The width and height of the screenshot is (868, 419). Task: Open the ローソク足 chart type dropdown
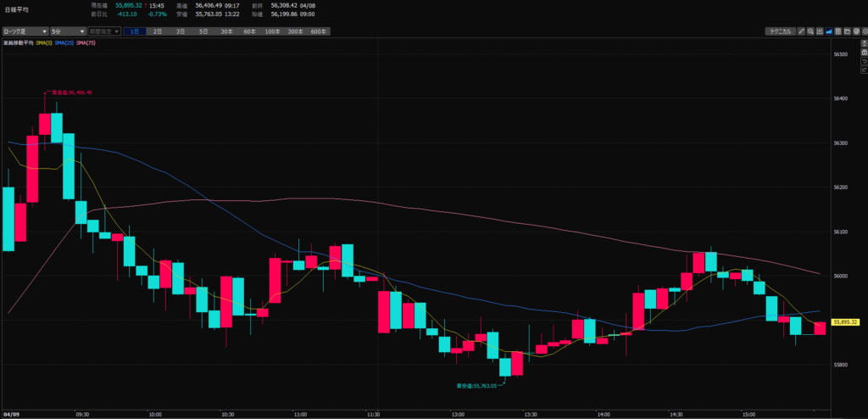point(22,31)
